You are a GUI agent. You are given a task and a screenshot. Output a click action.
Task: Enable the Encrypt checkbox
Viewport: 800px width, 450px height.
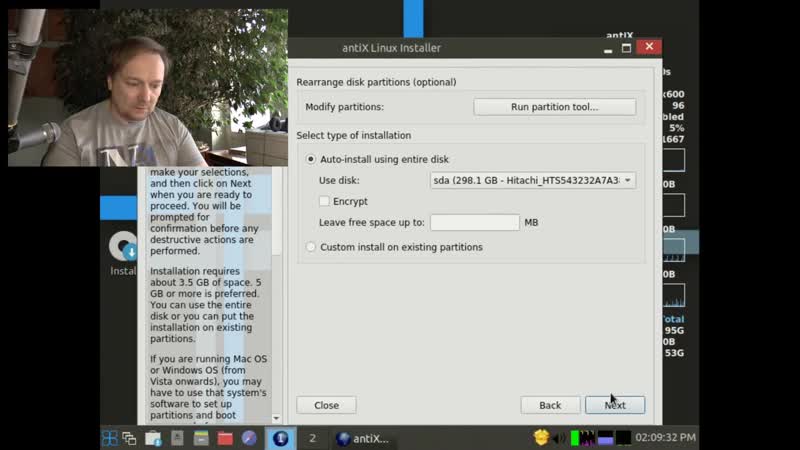324,201
